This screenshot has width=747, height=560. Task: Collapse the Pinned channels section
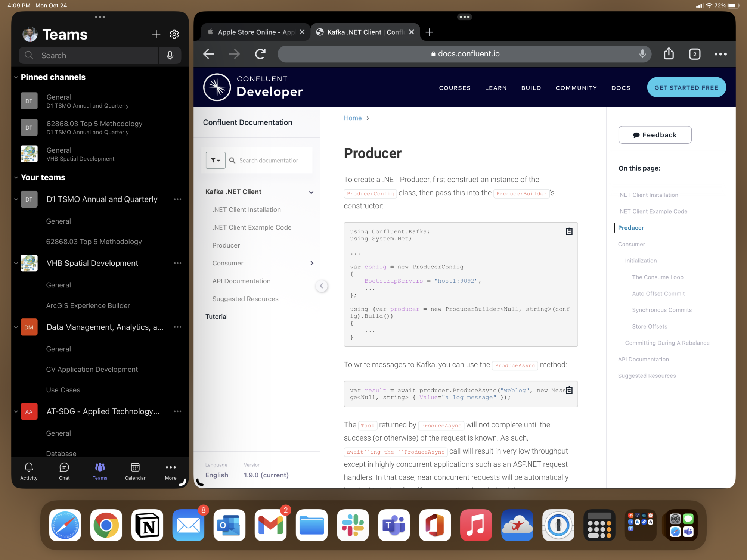pyautogui.click(x=16, y=77)
